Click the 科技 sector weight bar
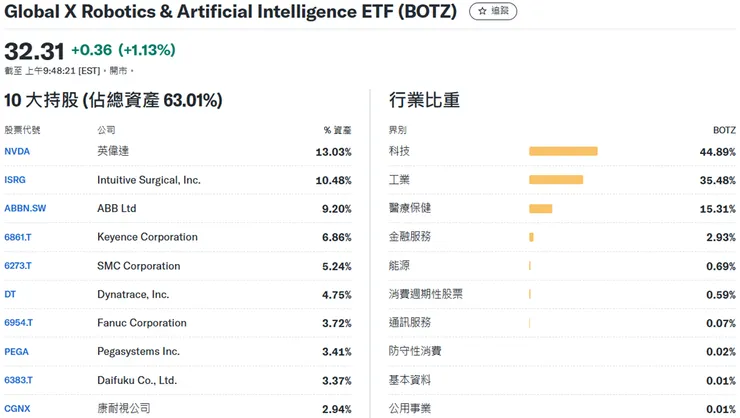The height and width of the screenshot is (418, 740). point(563,152)
